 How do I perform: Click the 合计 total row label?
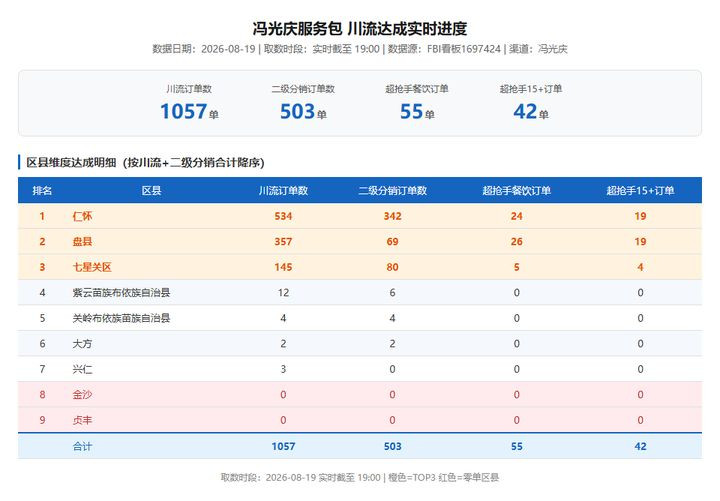(x=82, y=446)
